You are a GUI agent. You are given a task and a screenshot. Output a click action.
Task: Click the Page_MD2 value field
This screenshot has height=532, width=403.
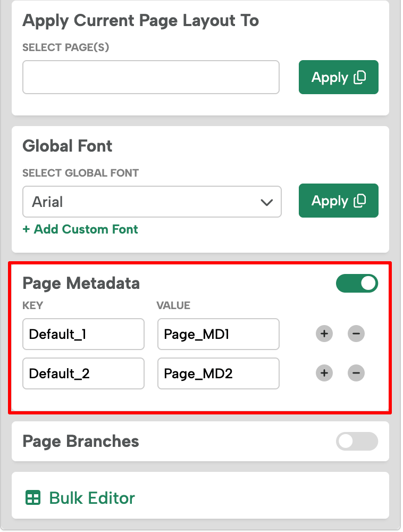pos(218,373)
